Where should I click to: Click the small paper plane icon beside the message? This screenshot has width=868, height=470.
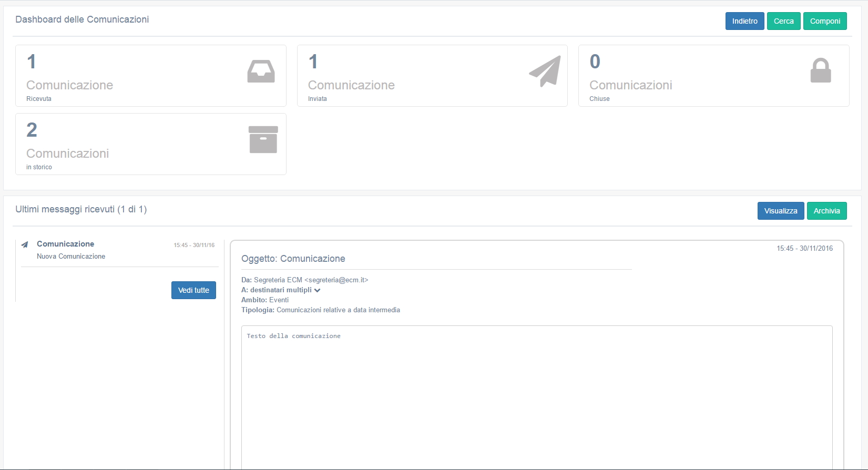click(25, 244)
